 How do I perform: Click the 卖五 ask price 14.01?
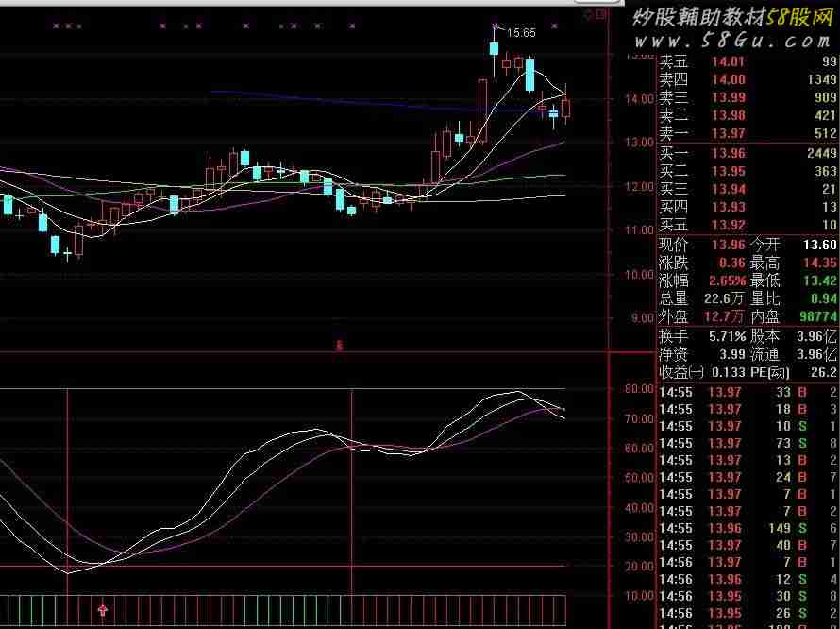pos(728,62)
